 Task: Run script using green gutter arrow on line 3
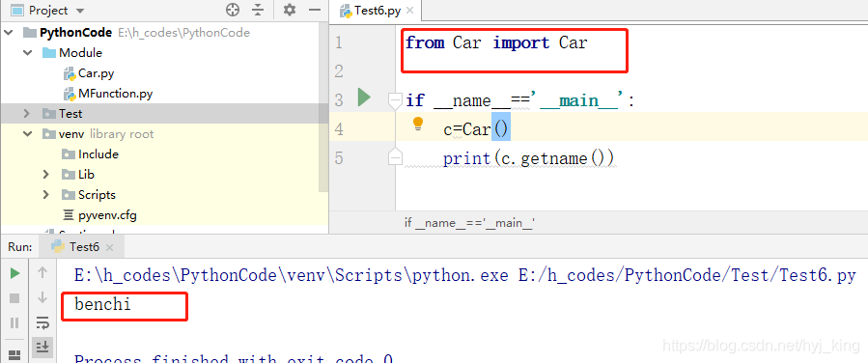coord(364,98)
